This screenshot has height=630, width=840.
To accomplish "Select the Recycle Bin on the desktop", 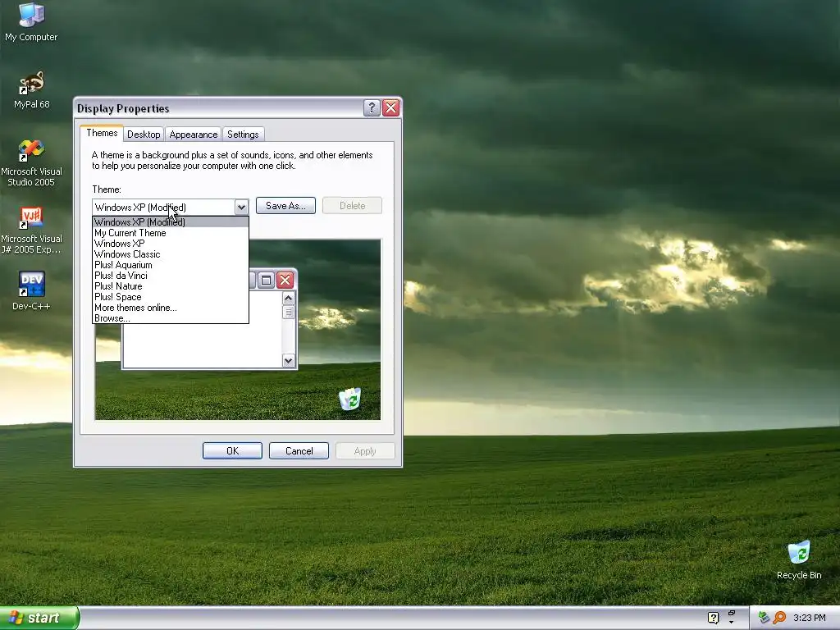I will point(799,559).
